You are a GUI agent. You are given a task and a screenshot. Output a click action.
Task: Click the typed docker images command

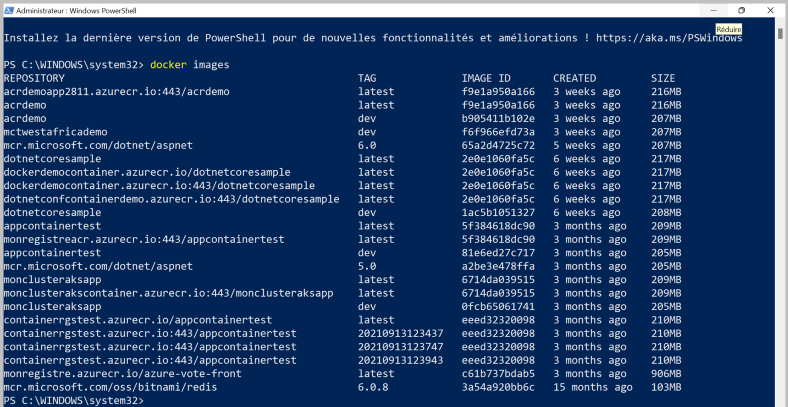[x=189, y=64]
